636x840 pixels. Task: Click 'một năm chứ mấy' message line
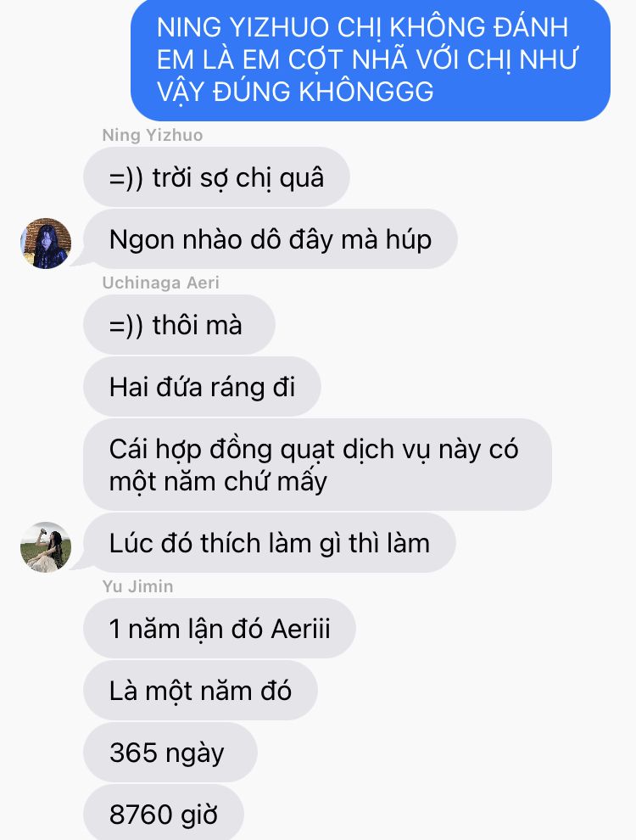(x=218, y=481)
